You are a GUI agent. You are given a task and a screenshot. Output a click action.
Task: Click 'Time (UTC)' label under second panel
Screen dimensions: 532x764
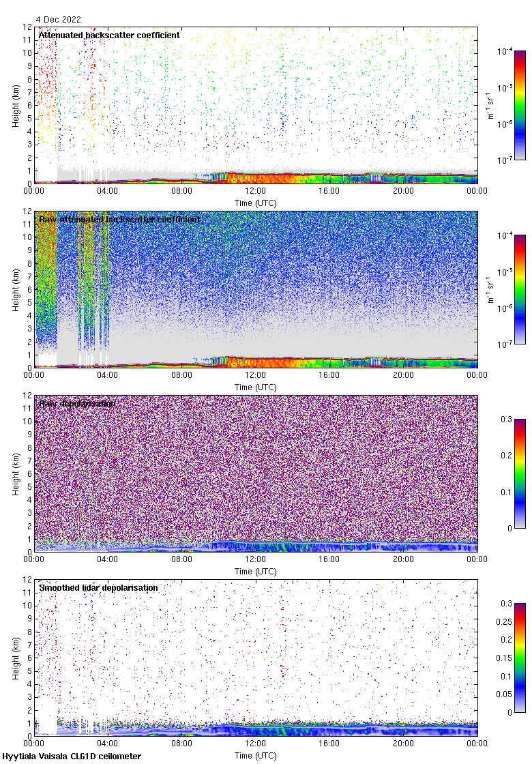[x=255, y=387]
